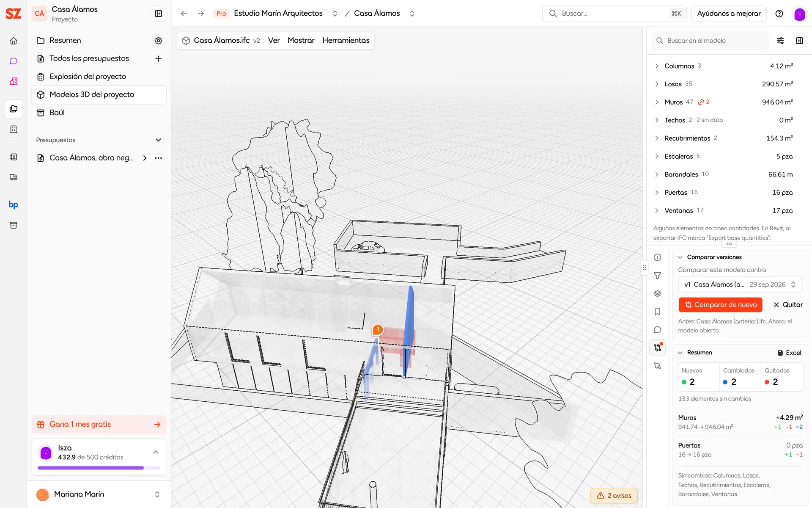The image size is (812, 508).
Task: Collapse the Comparar versiones section
Action: pyautogui.click(x=680, y=257)
